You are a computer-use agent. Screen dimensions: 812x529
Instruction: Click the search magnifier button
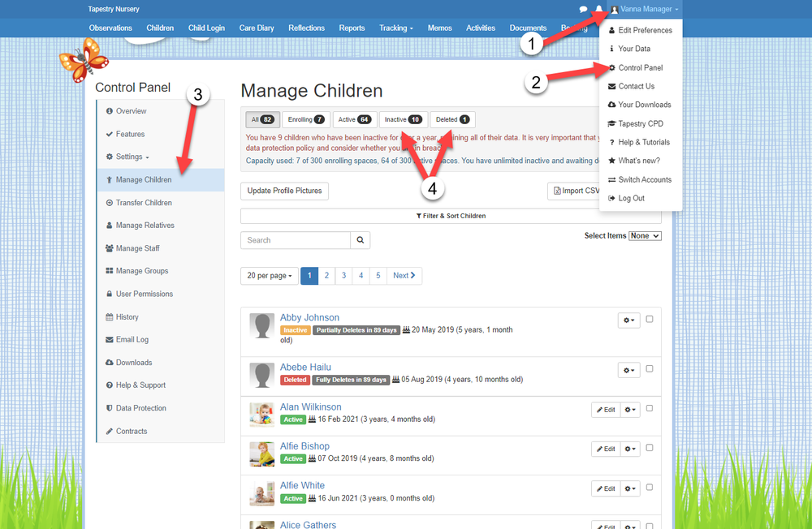361,240
